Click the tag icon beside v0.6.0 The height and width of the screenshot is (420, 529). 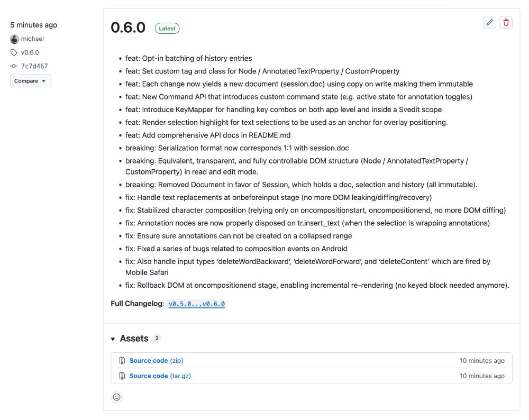[14, 52]
